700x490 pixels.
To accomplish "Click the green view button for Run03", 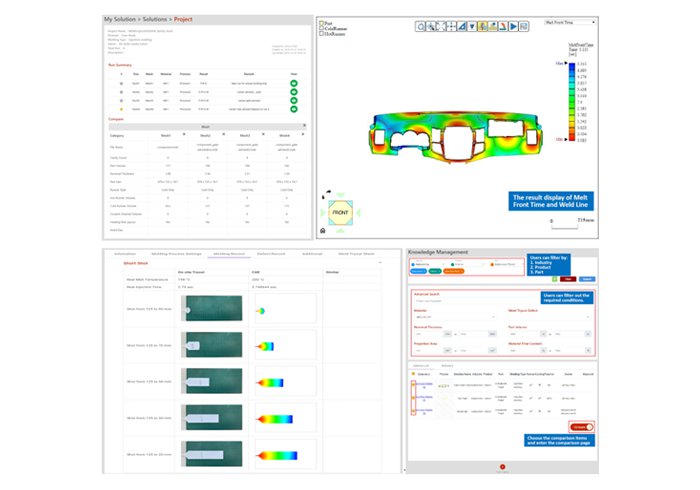I will [x=294, y=100].
